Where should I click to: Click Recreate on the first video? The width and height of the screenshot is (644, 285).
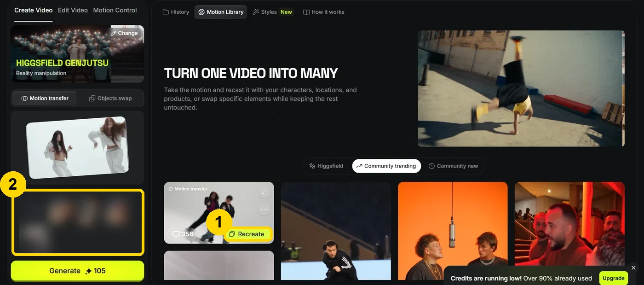pyautogui.click(x=248, y=234)
